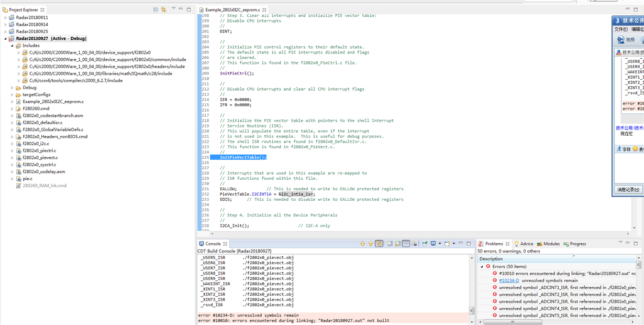
Task: Click the video call icon in chat window
Action: click(621, 40)
